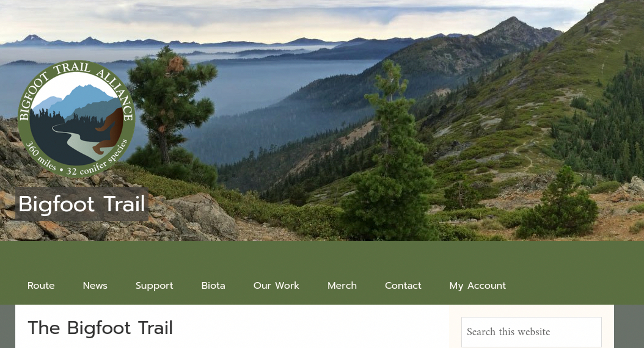Image resolution: width=644 pixels, height=348 pixels.
Task: Open the Support navigation item
Action: 155,286
